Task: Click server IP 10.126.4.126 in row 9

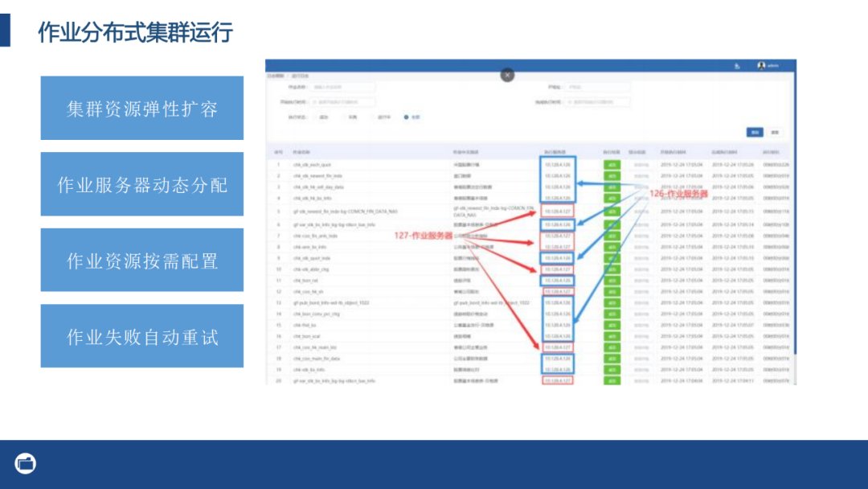Action: [558, 258]
